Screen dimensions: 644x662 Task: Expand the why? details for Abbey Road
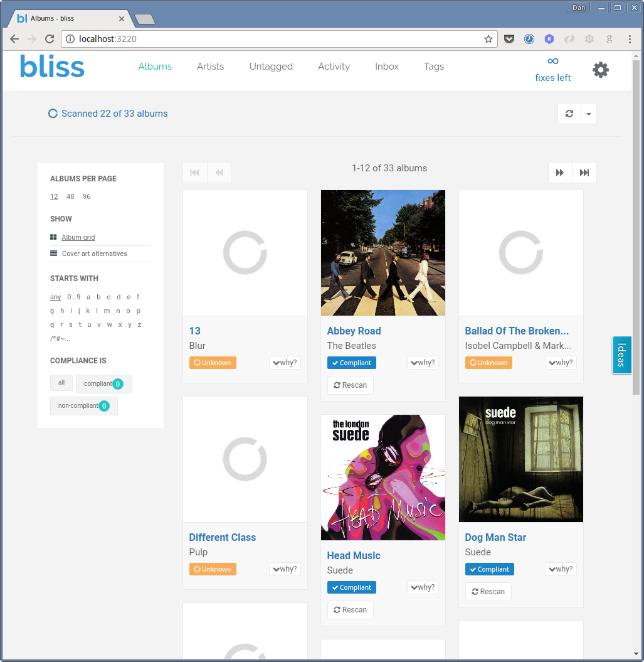coord(423,363)
